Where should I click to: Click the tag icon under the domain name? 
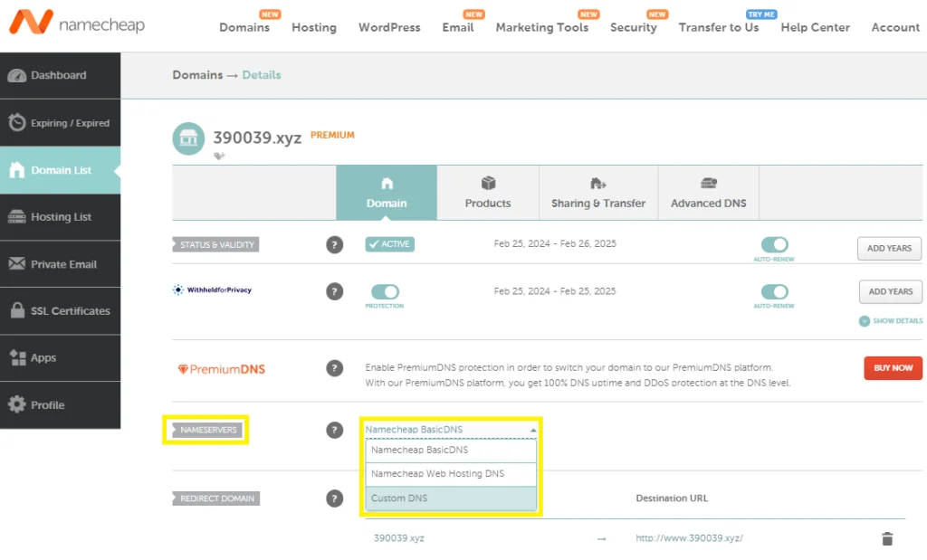219,156
